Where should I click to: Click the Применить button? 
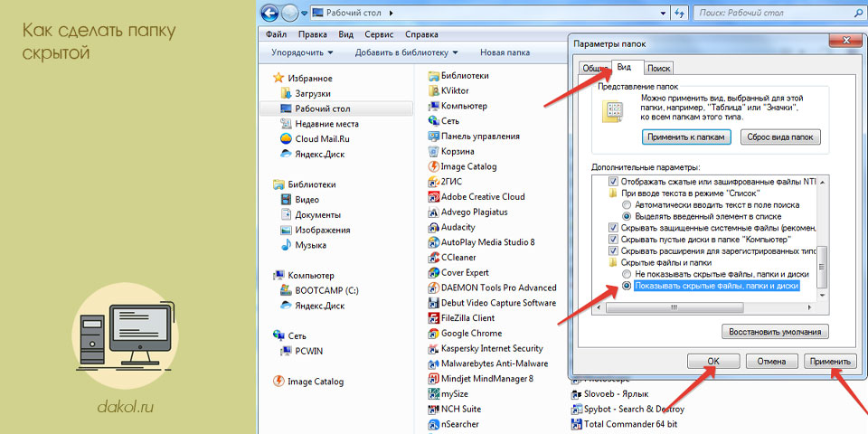[830, 362]
